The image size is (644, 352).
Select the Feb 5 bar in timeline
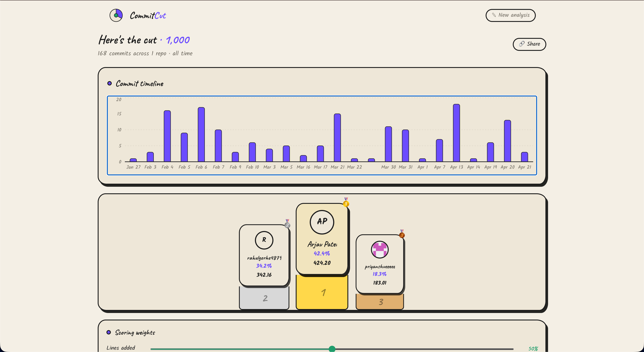point(184,147)
